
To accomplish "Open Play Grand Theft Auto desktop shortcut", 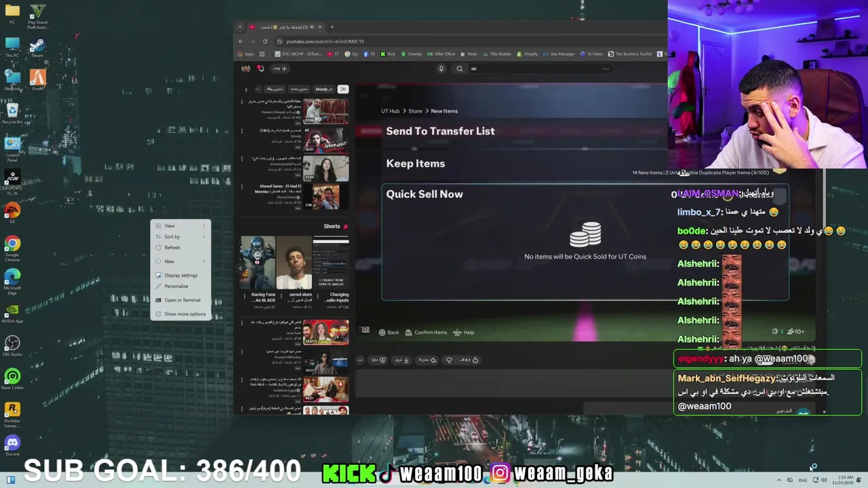I will [37, 17].
